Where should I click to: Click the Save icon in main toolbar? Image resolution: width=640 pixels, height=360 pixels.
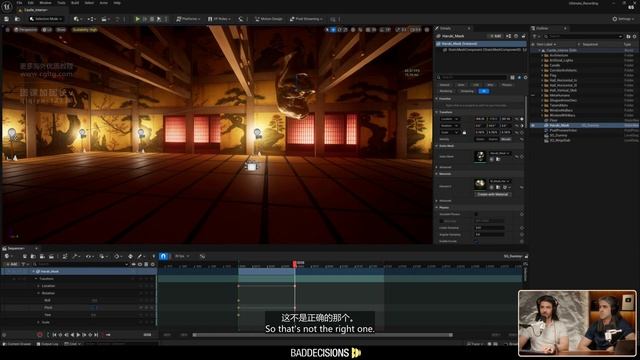[7, 19]
